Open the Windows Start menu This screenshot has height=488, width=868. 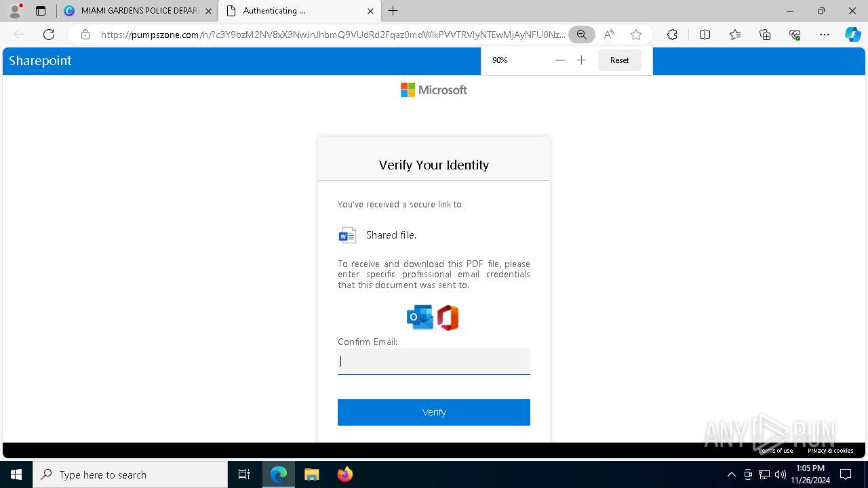(16, 474)
